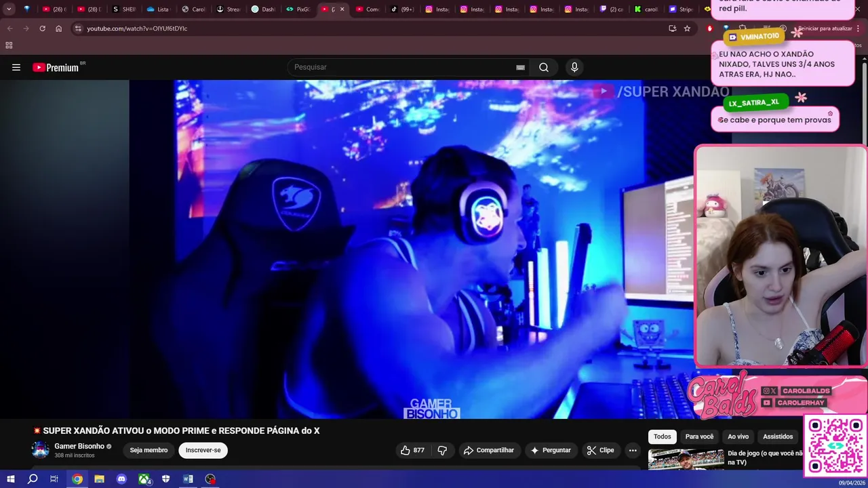The height and width of the screenshot is (488, 868).
Task: Open File Explorer from the taskbar
Action: click(99, 479)
